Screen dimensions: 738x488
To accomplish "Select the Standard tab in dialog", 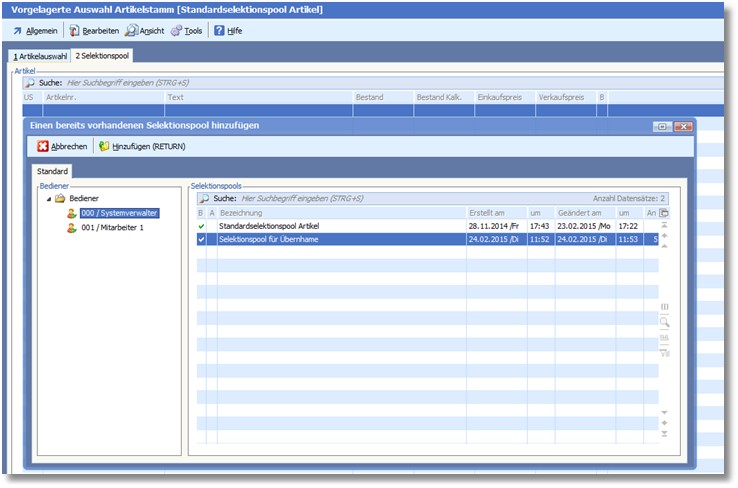I will pyautogui.click(x=52, y=173).
